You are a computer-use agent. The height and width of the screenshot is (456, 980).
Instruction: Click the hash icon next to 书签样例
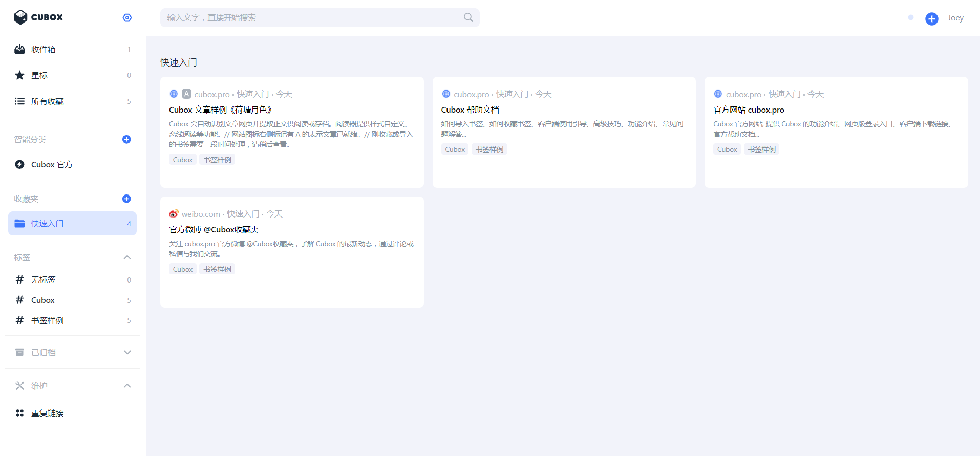click(x=19, y=320)
